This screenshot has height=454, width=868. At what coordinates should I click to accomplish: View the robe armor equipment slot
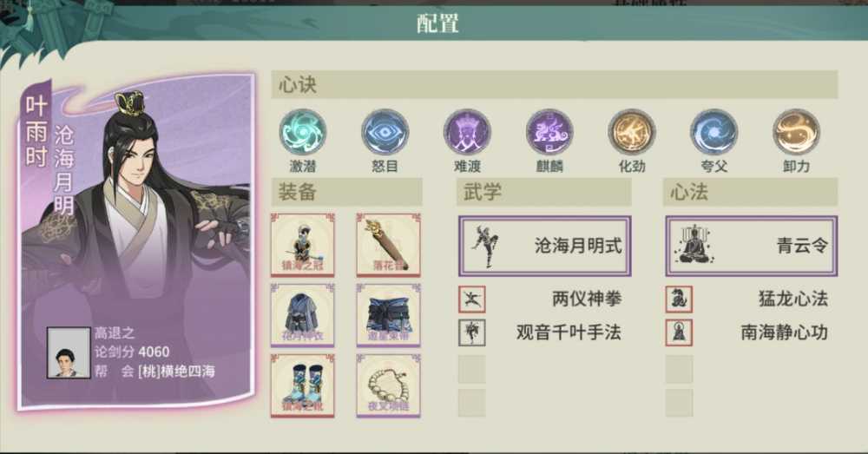tap(302, 315)
